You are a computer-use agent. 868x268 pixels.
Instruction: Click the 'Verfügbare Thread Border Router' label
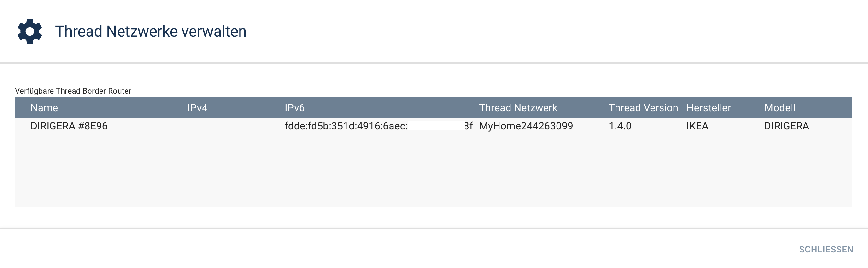73,91
